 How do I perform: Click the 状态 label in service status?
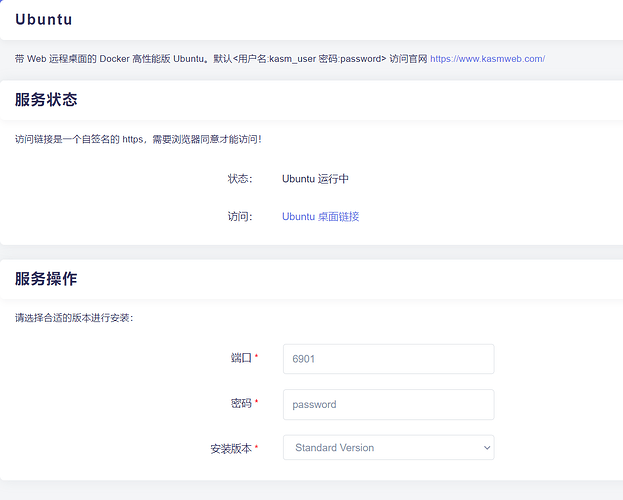point(239,179)
